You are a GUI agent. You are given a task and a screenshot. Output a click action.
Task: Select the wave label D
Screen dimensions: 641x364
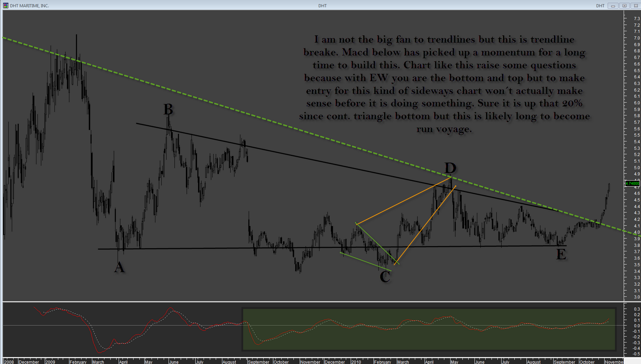click(450, 168)
